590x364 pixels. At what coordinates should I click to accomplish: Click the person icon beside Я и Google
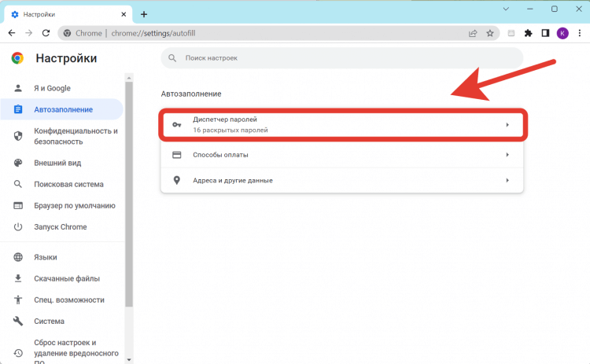point(17,88)
